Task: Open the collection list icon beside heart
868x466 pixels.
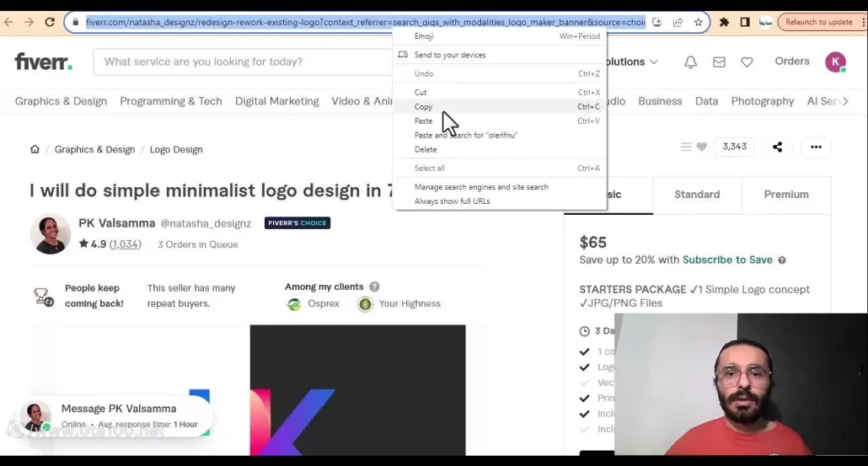Action: tap(686, 147)
